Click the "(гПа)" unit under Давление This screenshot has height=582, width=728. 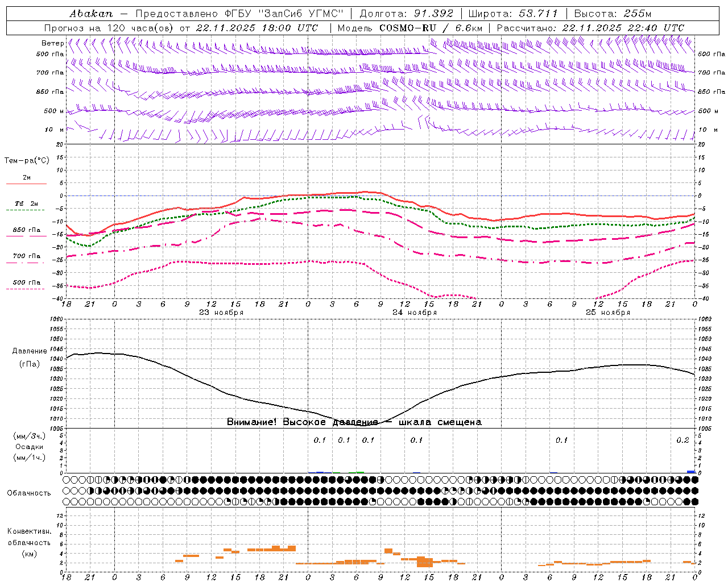pyautogui.click(x=30, y=364)
